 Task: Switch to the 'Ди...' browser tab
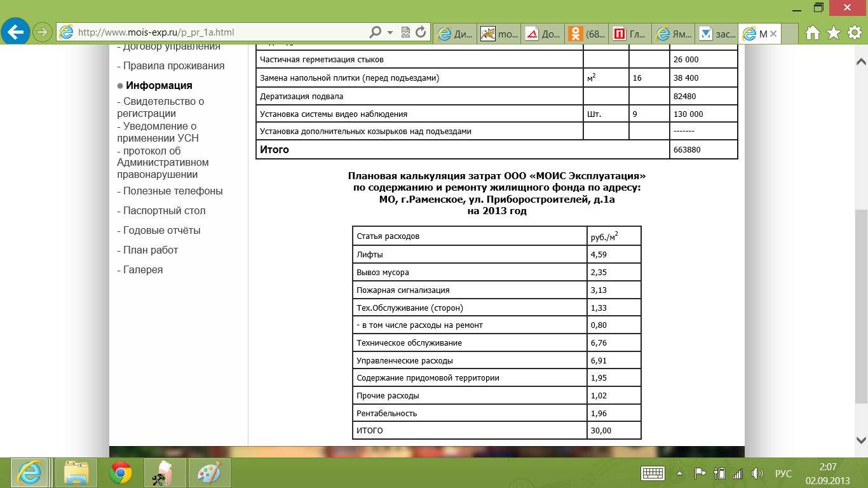pos(454,34)
